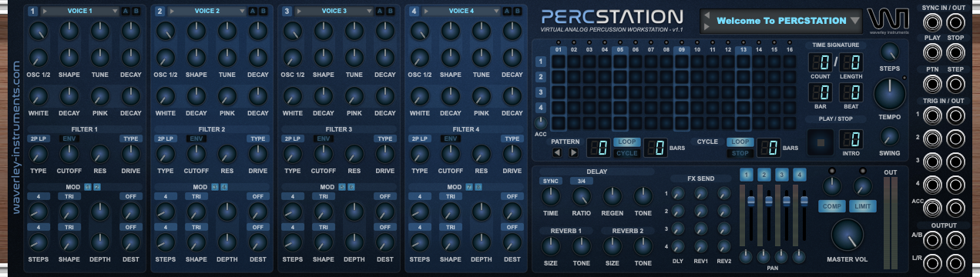The height and width of the screenshot is (277, 980).
Task: Click the STEP jack socket
Action: click(x=955, y=84)
